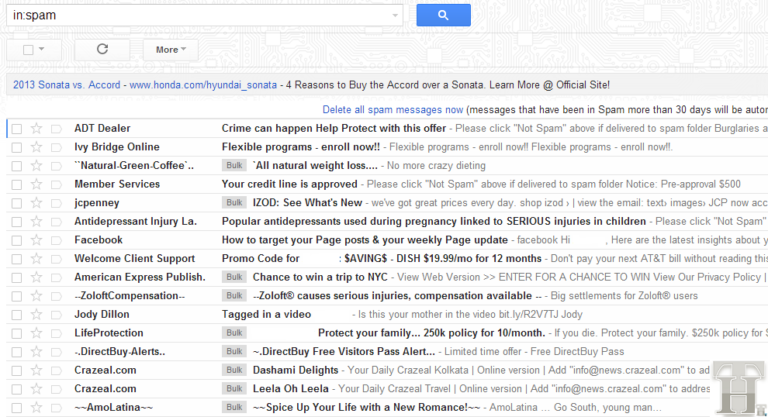Image resolution: width=768 pixels, height=417 pixels.
Task: Click Bulk label on ZoloftCompensation row
Action: click(234, 296)
